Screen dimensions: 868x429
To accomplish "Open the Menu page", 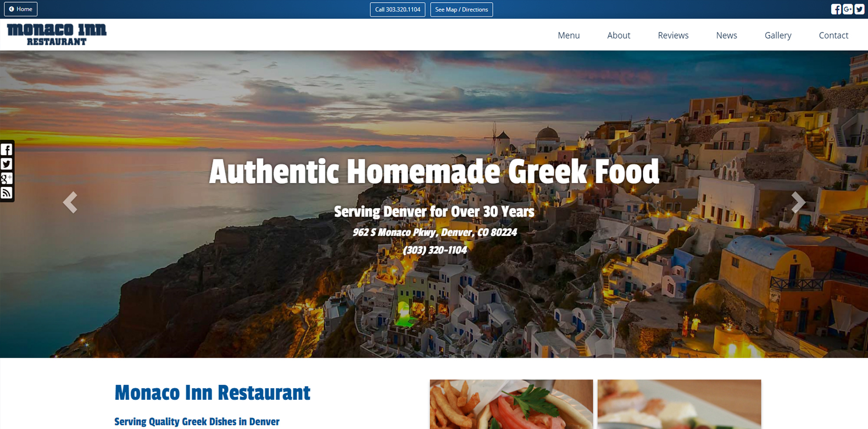I will click(x=569, y=35).
